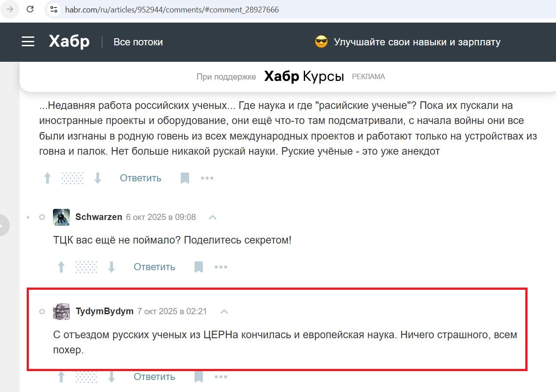This screenshot has height=392, width=556.
Task: Reply to Schwarzen's comment via Ответить
Action: point(154,267)
